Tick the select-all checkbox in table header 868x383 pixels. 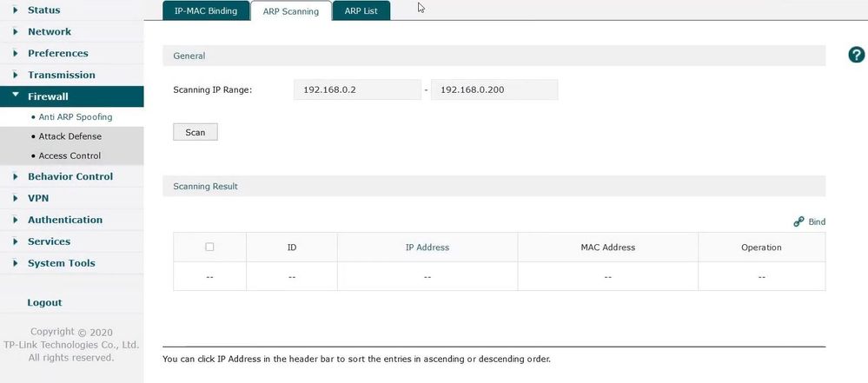(x=209, y=247)
